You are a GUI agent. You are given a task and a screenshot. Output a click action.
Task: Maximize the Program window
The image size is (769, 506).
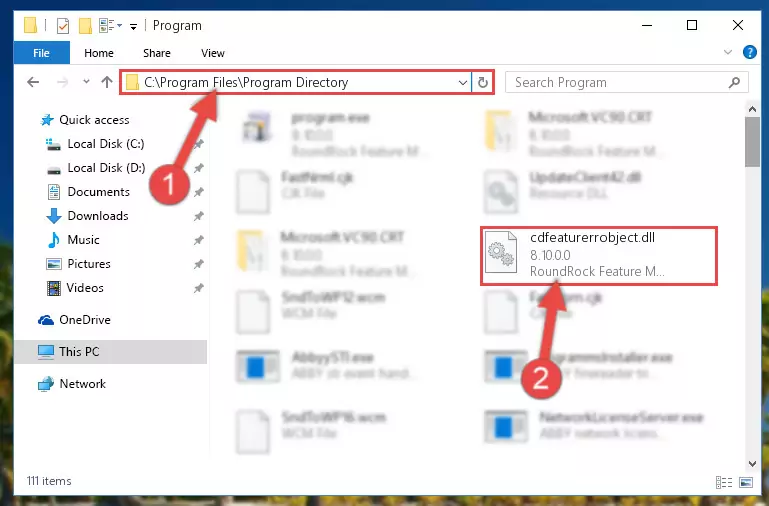pos(692,25)
